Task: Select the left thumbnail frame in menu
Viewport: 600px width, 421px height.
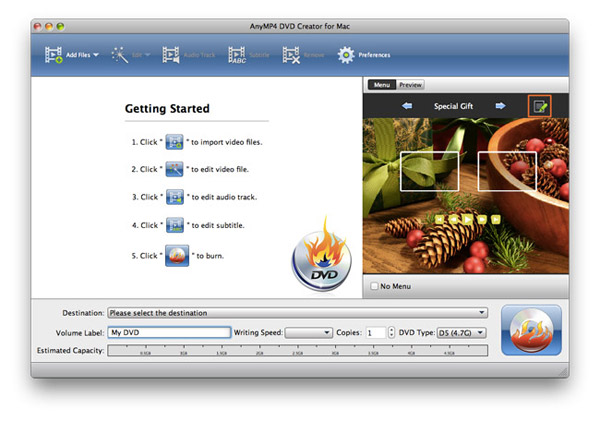Action: (x=429, y=171)
